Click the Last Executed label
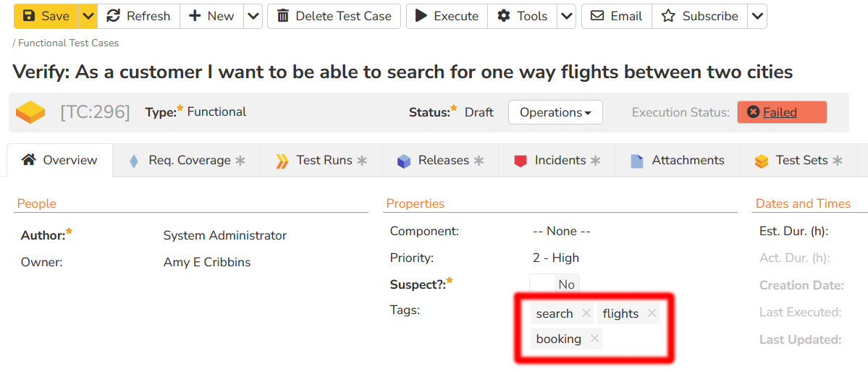 click(x=801, y=312)
